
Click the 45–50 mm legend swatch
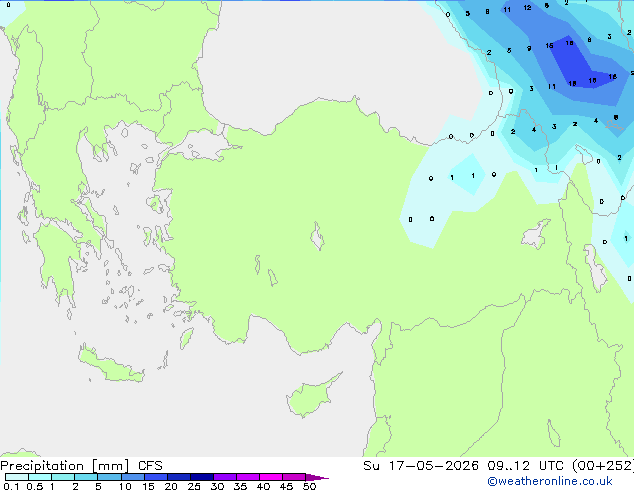click(x=294, y=477)
